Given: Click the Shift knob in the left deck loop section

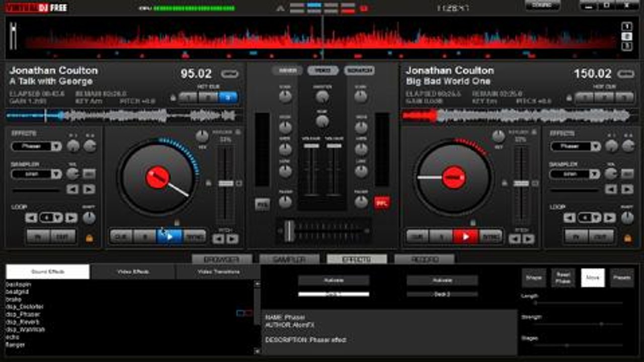Looking at the screenshot, I should tap(89, 218).
